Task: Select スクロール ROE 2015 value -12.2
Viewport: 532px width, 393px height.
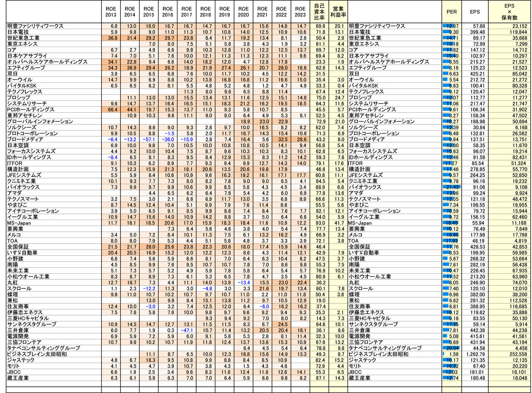Action: [x=149, y=288]
